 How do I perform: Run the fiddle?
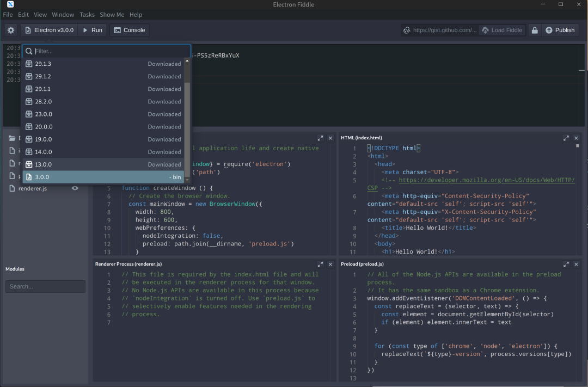click(92, 30)
